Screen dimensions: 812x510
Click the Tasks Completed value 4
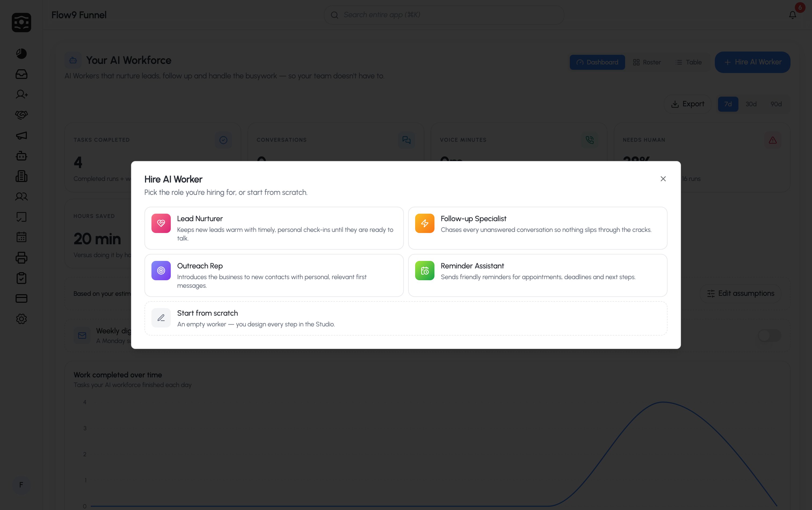click(78, 163)
